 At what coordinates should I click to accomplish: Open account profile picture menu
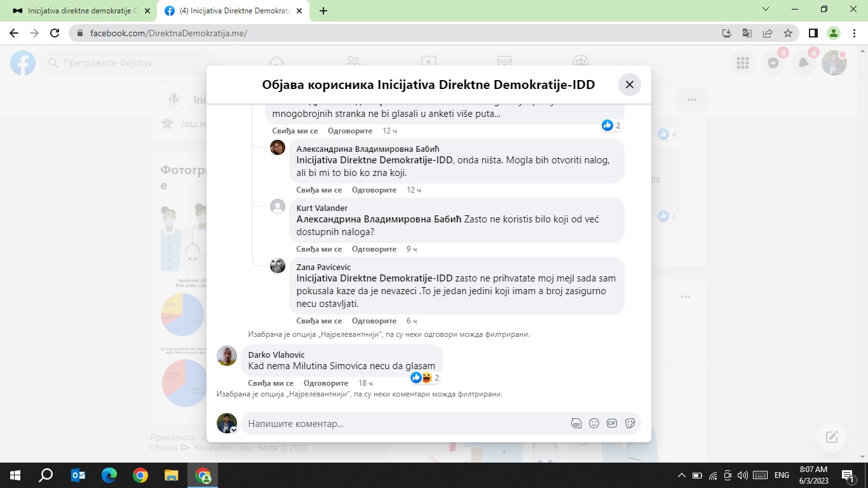pyautogui.click(x=834, y=63)
